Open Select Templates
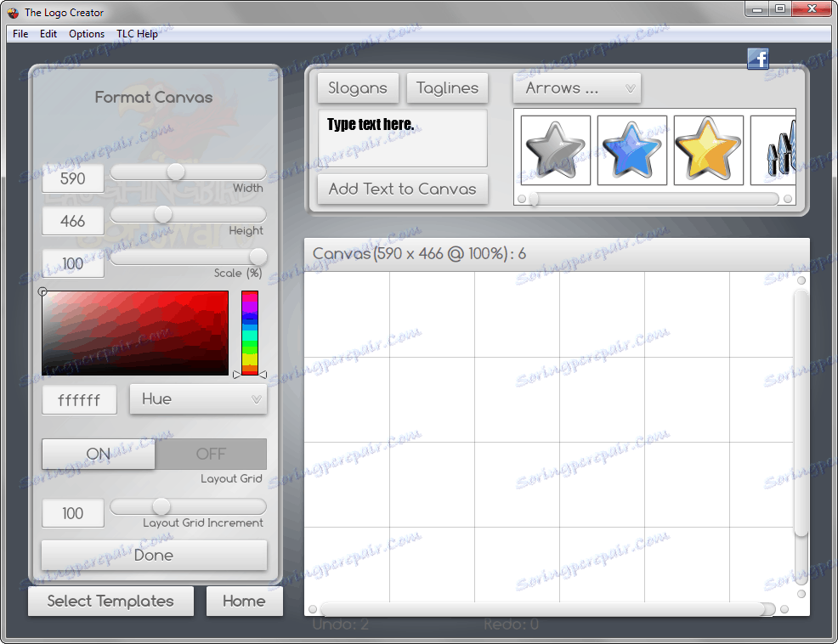 click(x=110, y=602)
